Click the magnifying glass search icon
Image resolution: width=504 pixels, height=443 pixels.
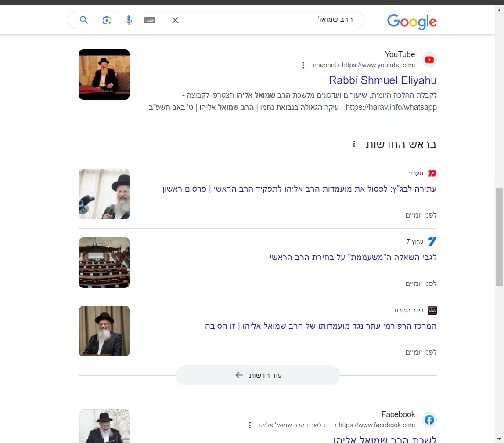point(84,20)
